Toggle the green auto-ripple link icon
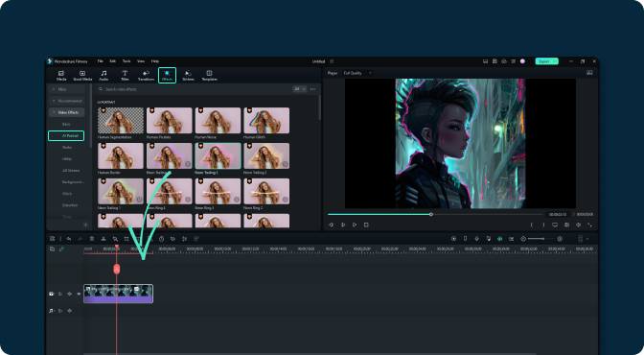This screenshot has width=644, height=355. tap(61, 248)
